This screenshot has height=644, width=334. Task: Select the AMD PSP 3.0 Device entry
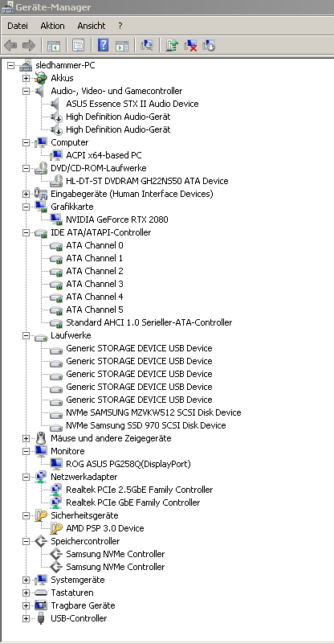coord(105,528)
